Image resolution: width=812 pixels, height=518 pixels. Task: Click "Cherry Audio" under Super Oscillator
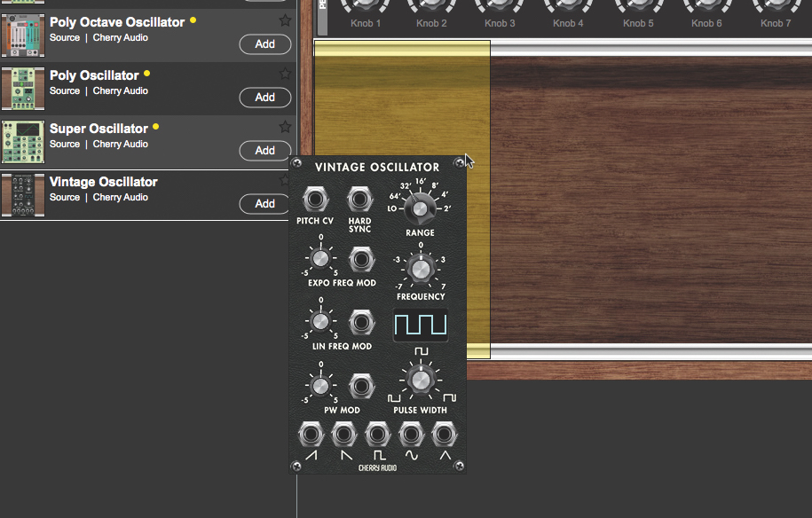click(120, 144)
